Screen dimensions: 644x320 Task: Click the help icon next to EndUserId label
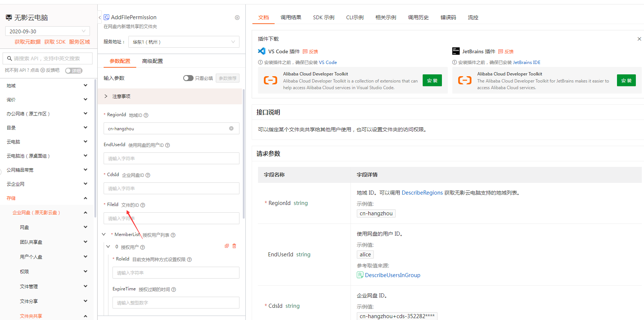tap(168, 145)
